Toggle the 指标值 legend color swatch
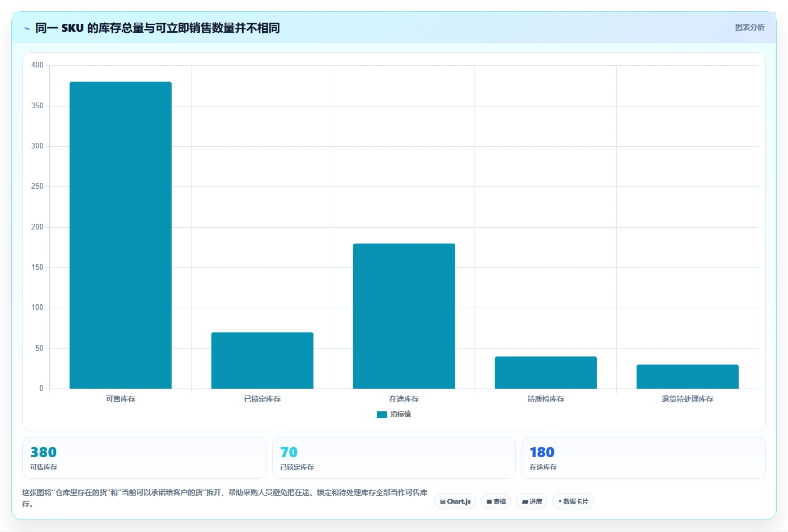This screenshot has width=788, height=532. pyautogui.click(x=382, y=414)
